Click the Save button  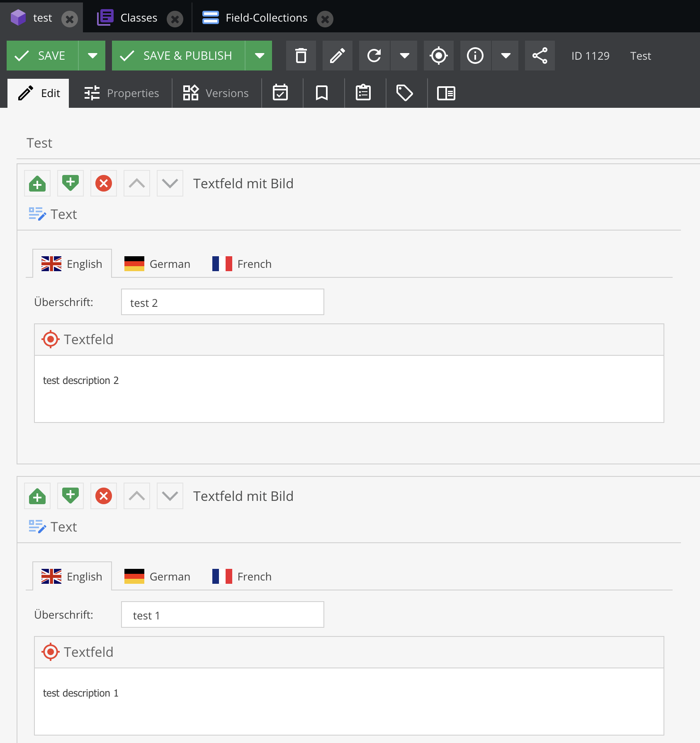pos(42,56)
